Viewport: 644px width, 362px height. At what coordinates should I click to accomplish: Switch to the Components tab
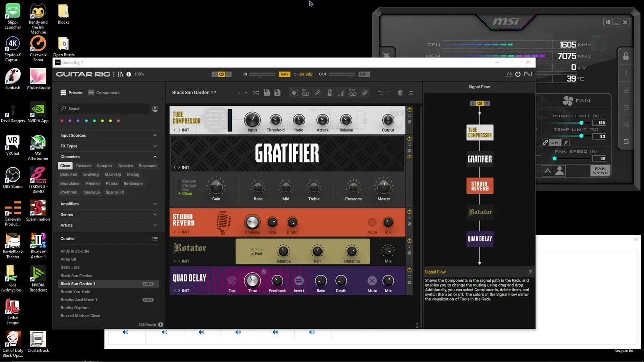tap(104, 93)
